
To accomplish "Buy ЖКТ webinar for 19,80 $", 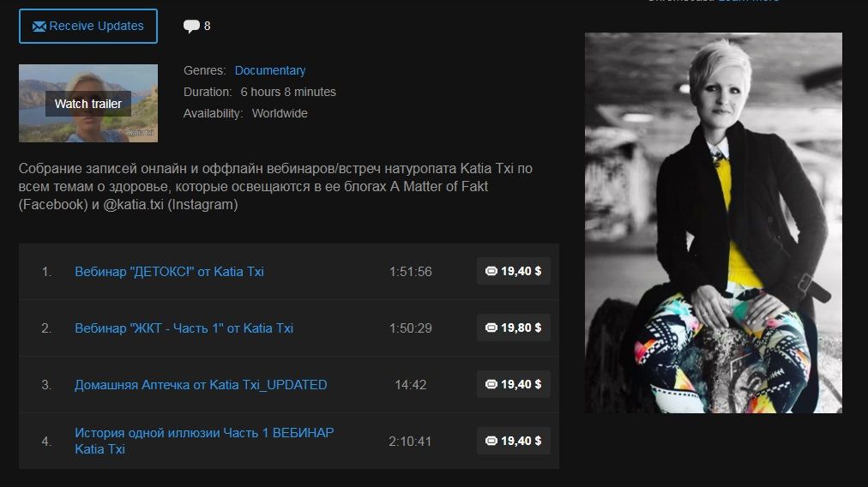I will (x=514, y=328).
